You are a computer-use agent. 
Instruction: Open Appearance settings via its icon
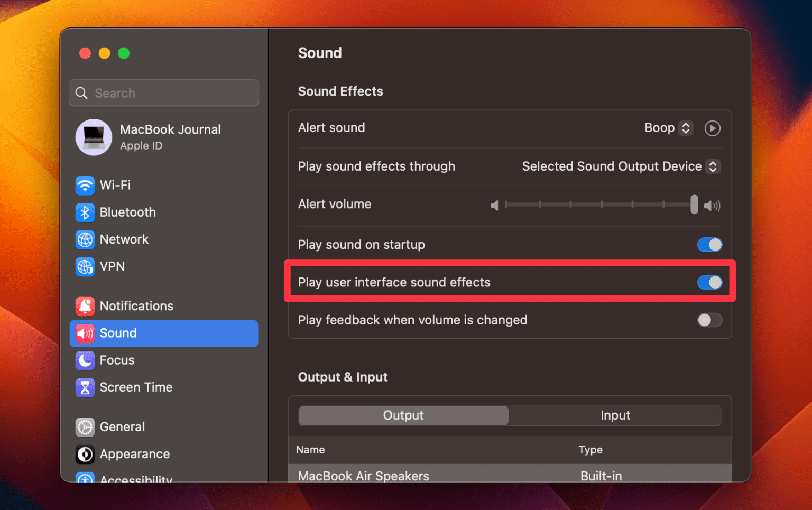coord(85,454)
